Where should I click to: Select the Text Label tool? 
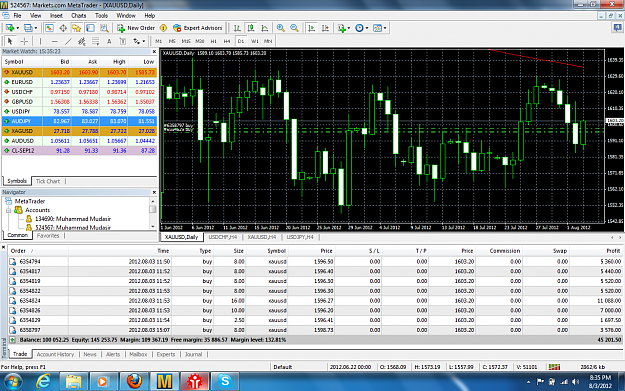point(123,41)
